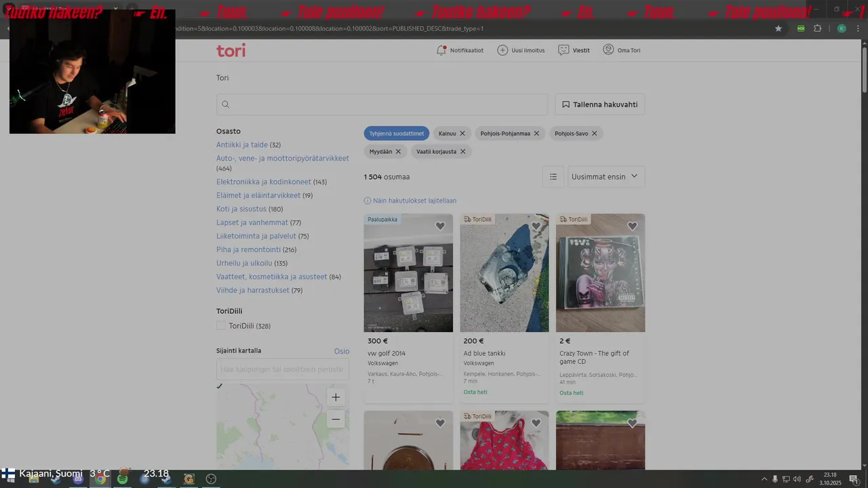The image size is (868, 488).
Task: Open Koti ja sisustus category
Action: click(x=241, y=209)
